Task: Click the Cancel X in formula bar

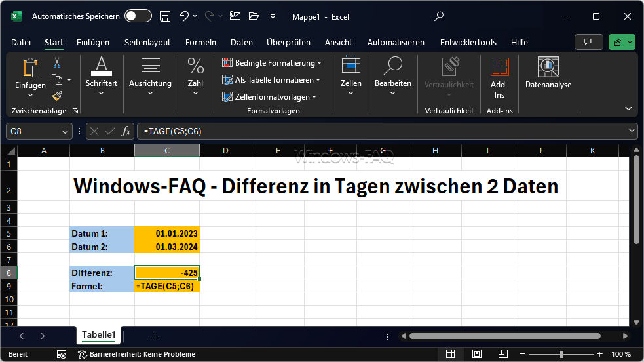Action: click(94, 131)
